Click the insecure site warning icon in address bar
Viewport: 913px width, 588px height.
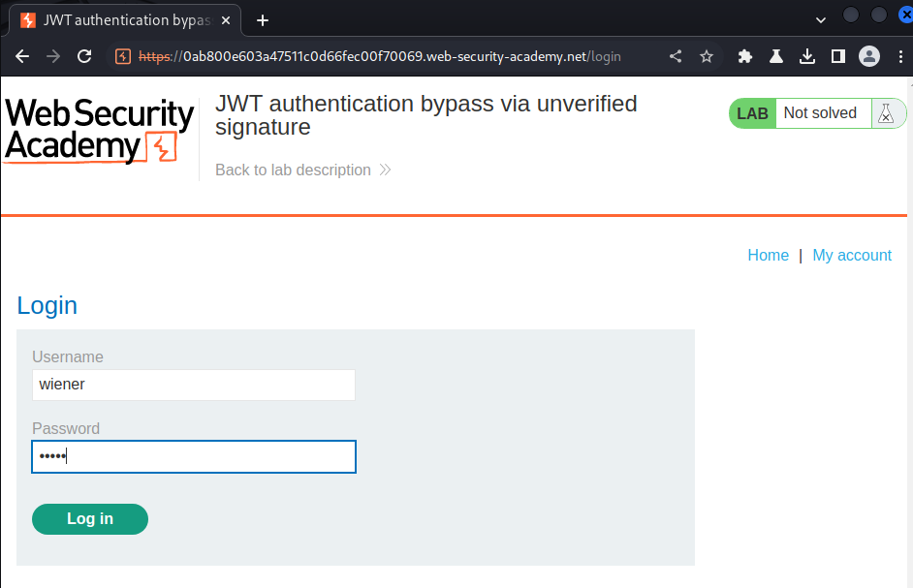pyautogui.click(x=123, y=56)
